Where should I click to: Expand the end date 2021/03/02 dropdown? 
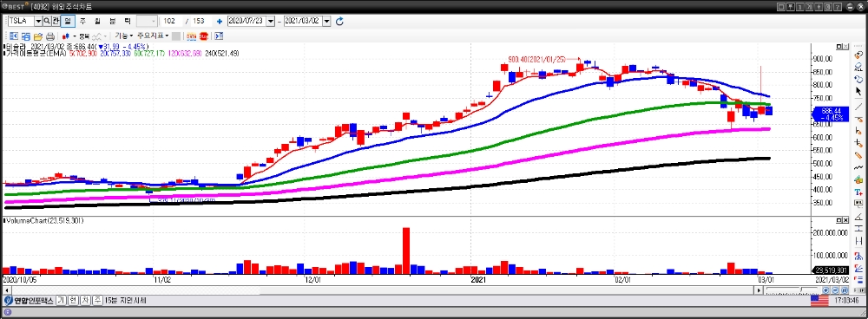(x=326, y=21)
